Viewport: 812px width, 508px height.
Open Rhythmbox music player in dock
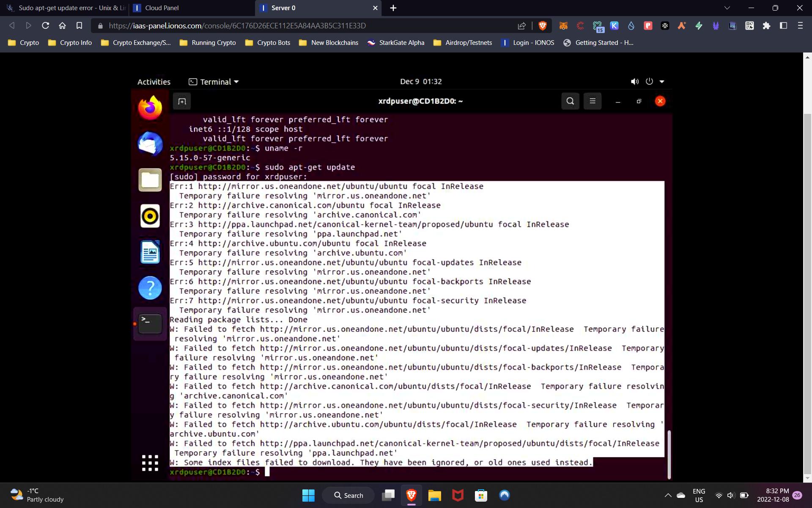150,216
